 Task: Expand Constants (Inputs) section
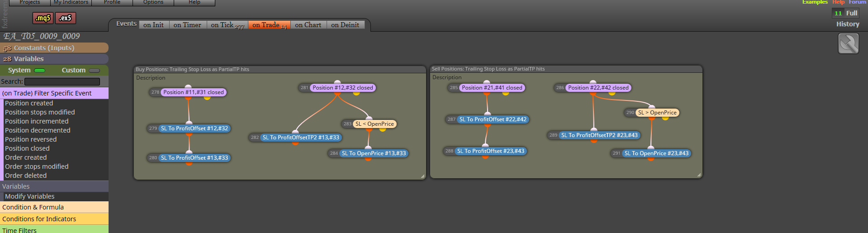tap(54, 48)
